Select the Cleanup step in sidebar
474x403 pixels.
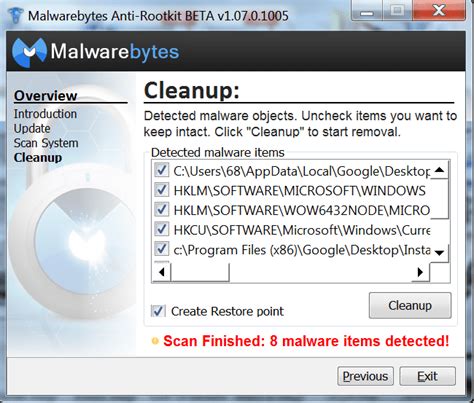pos(38,158)
